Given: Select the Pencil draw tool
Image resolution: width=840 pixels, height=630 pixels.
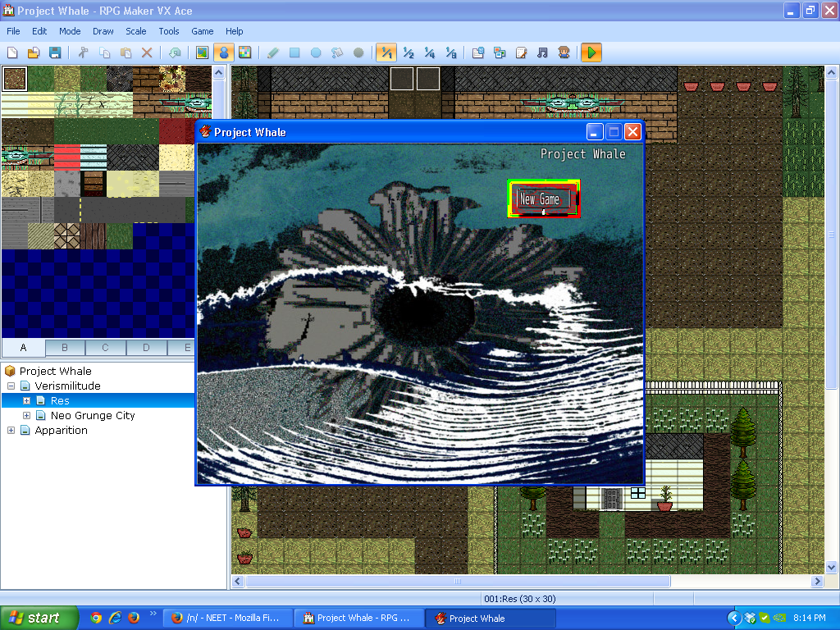Looking at the screenshot, I should coord(272,52).
